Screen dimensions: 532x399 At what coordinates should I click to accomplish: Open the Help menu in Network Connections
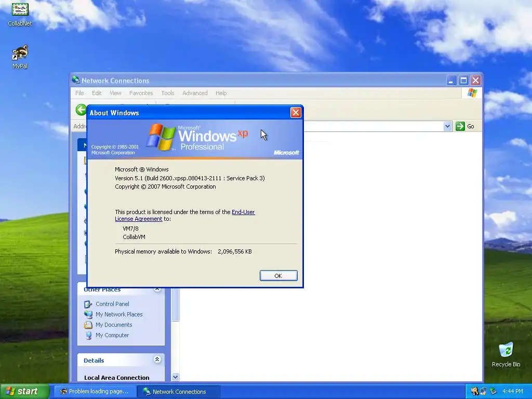pos(221,93)
